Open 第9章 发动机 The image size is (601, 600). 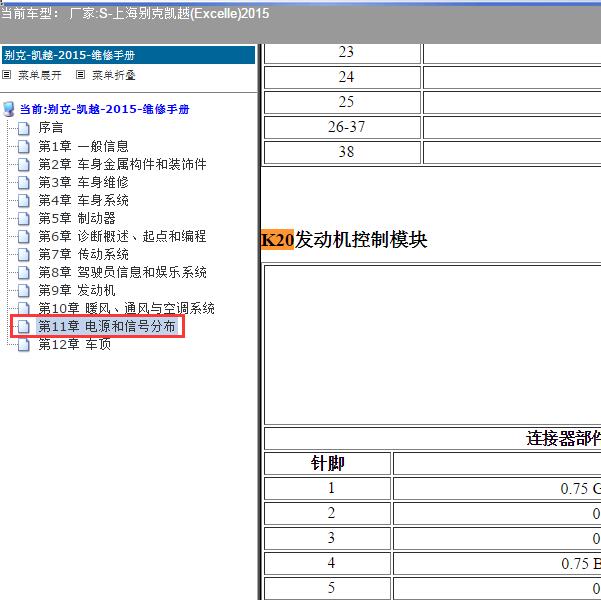tap(77, 290)
